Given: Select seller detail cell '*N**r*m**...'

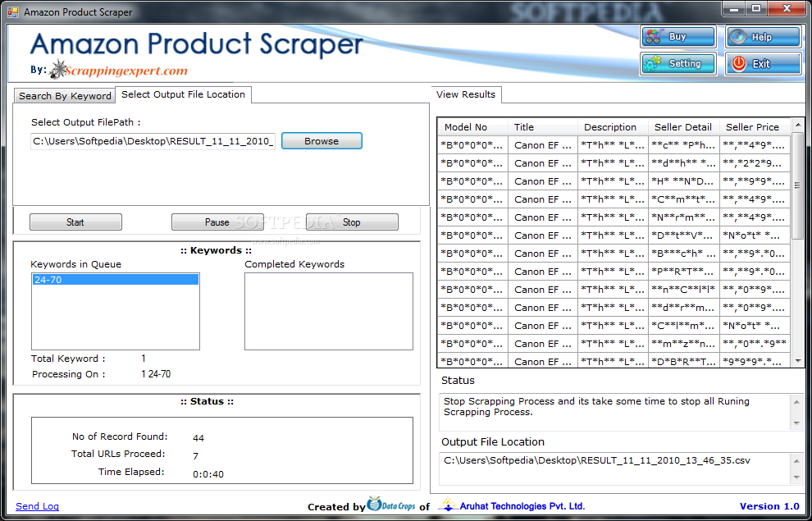Looking at the screenshot, I should tap(683, 217).
